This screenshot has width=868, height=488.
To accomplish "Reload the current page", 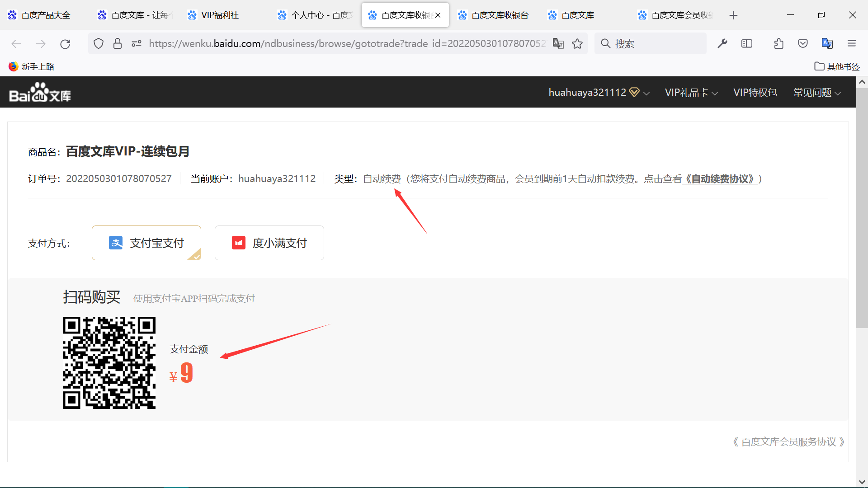I will 65,44.
